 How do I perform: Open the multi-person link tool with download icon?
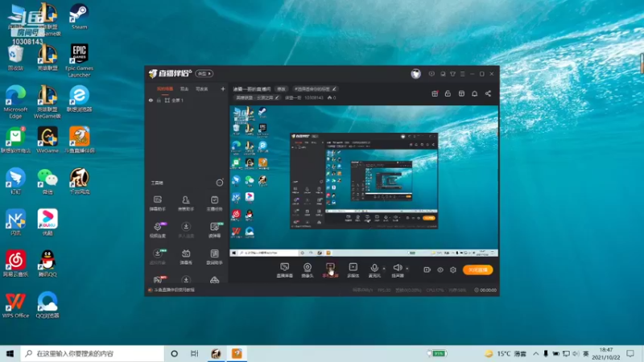pyautogui.click(x=186, y=230)
